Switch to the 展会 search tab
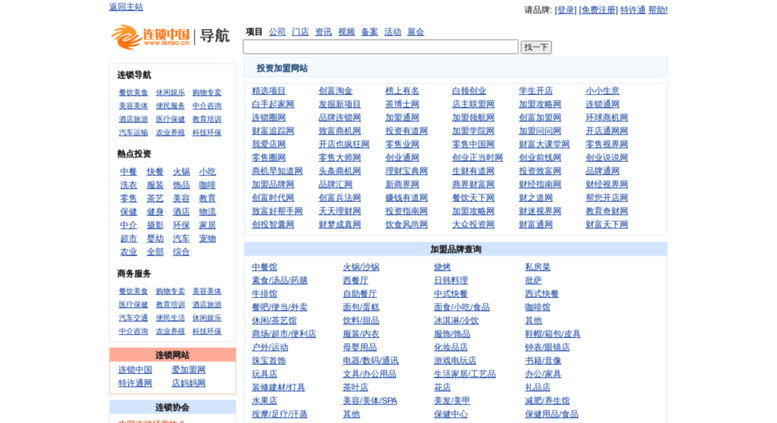The image size is (777, 423). click(416, 32)
